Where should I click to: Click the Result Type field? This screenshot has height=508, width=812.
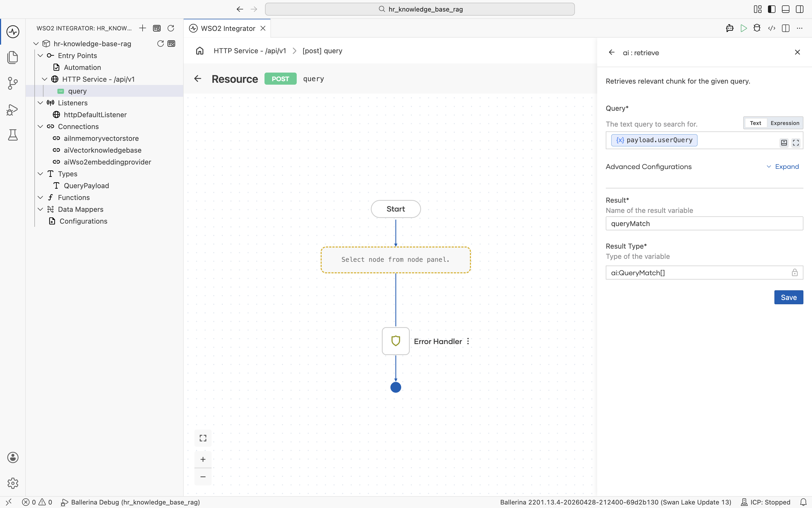(x=704, y=273)
